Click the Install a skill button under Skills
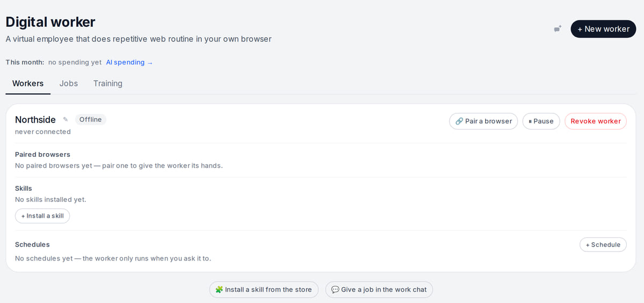 pos(42,216)
